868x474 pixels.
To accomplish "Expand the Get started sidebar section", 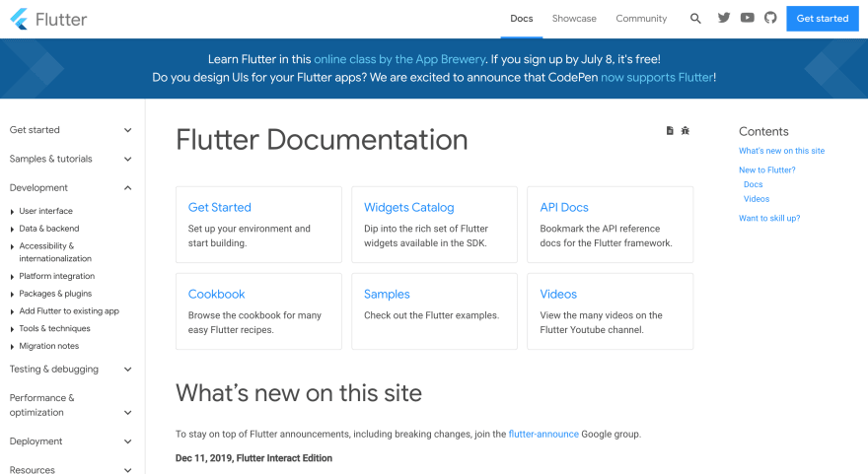I will pyautogui.click(x=71, y=130).
